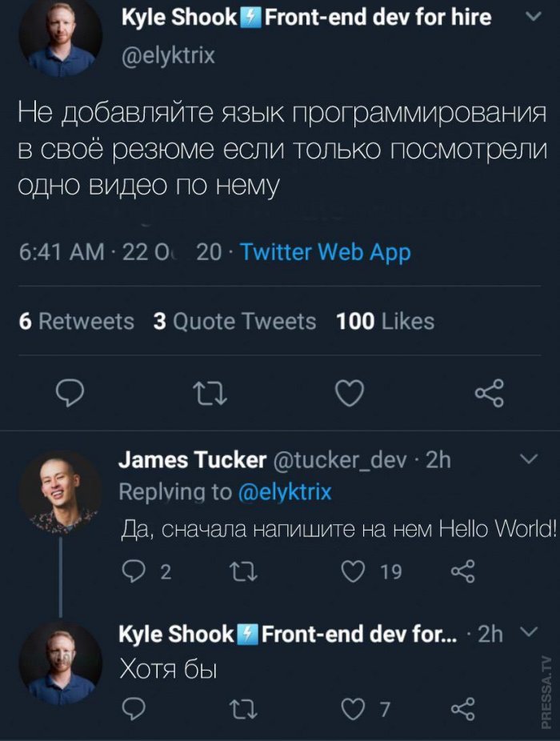Viewport: 560px width, 741px height.
Task: Like Kyle Shook's main tweet
Action: coord(349,393)
